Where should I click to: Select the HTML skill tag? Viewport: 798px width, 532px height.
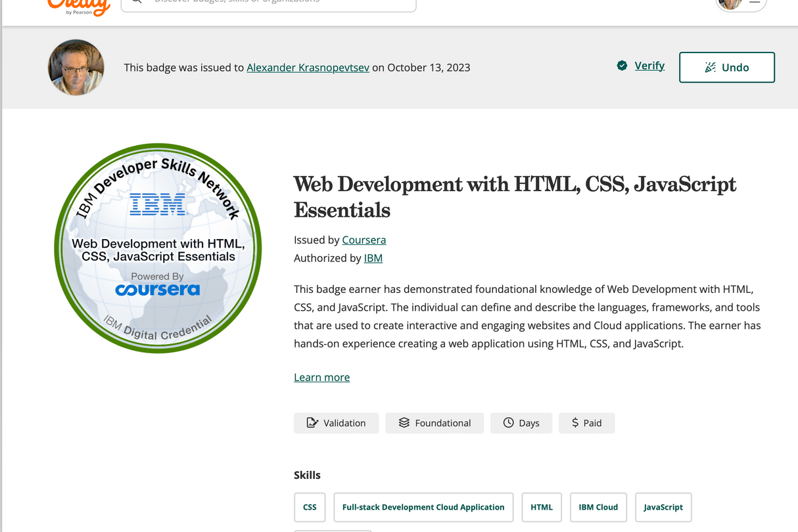pos(542,507)
